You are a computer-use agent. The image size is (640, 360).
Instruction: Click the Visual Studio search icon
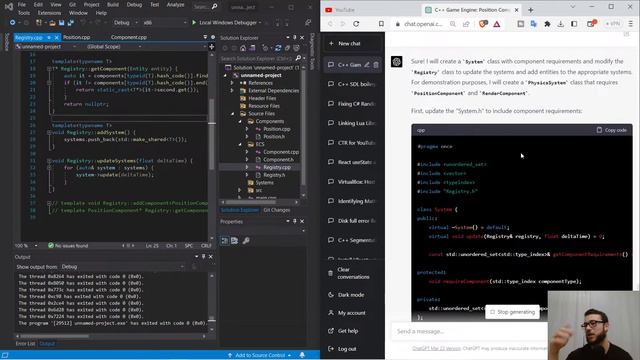coord(214,6)
